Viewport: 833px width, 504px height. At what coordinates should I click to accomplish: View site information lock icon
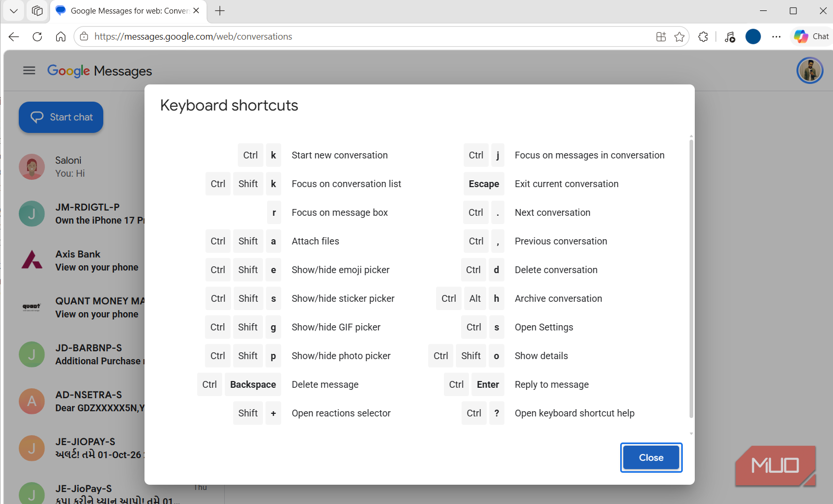(84, 36)
